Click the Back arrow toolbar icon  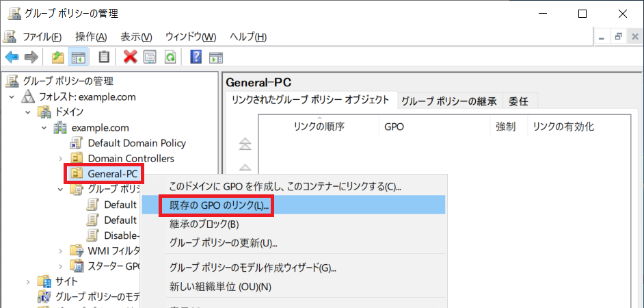pos(12,57)
